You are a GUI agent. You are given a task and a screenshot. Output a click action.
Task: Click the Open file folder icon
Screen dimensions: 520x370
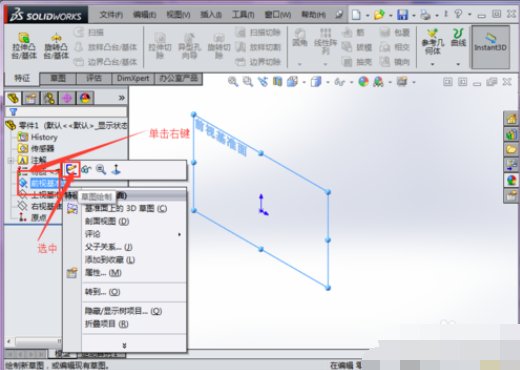379,14
